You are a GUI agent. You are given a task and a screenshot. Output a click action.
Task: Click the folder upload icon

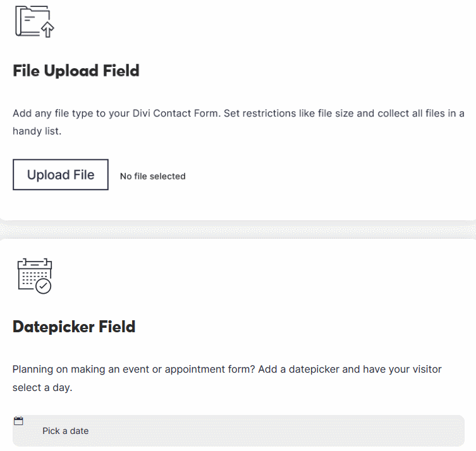point(35,21)
